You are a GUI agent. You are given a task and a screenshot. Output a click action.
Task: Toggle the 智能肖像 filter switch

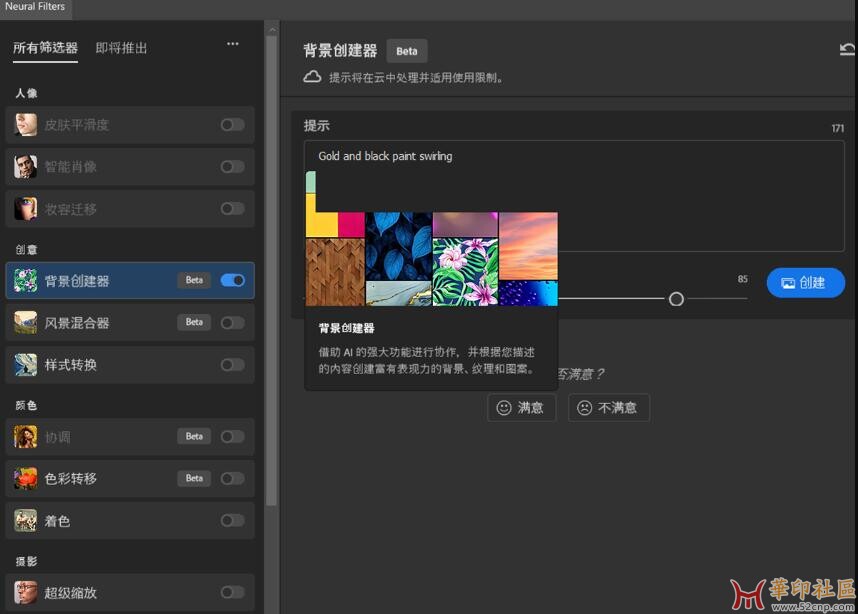(x=233, y=166)
